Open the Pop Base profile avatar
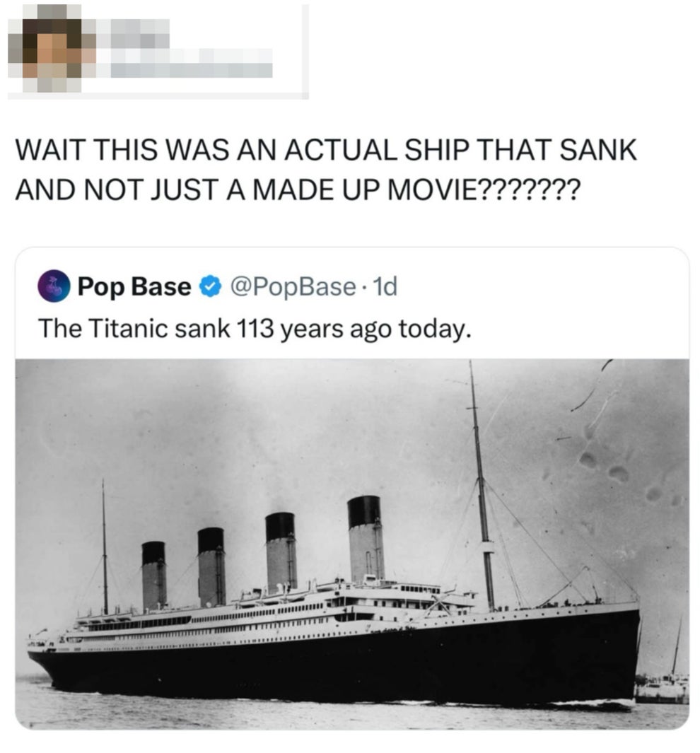 coord(54,287)
